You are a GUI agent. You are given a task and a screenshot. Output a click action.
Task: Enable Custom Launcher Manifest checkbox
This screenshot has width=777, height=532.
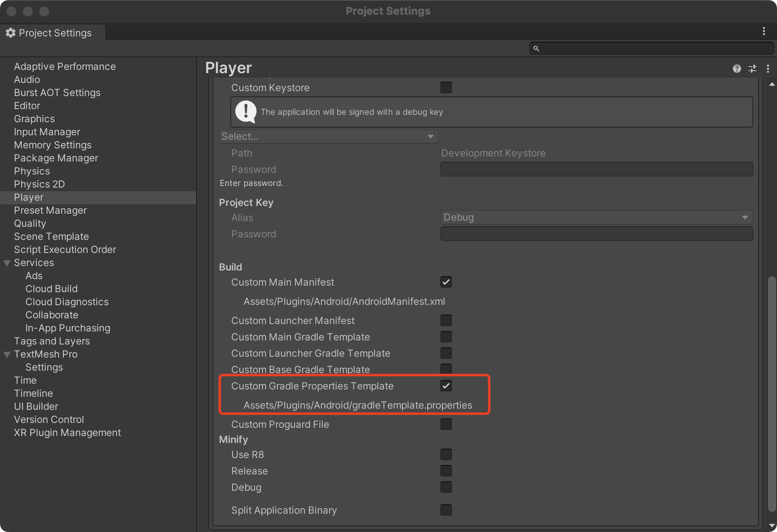tap(446, 320)
